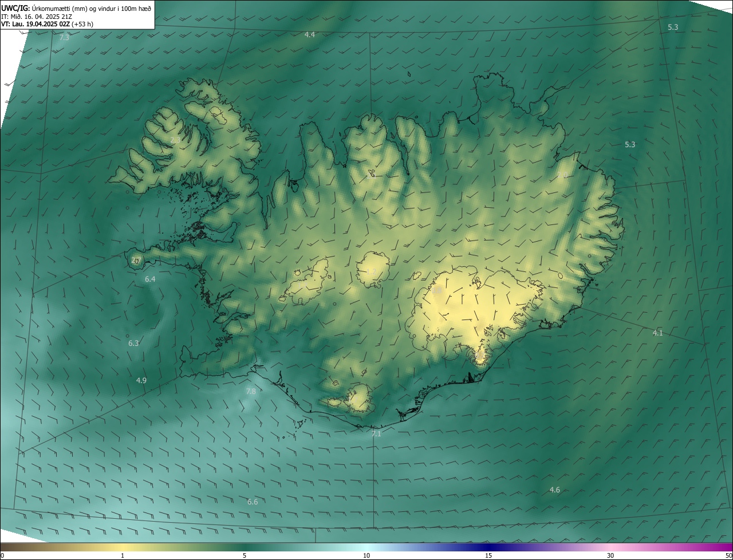The height and width of the screenshot is (560, 733).
Task: Click the 2.3 value over the Westfjords
Action: 175,140
